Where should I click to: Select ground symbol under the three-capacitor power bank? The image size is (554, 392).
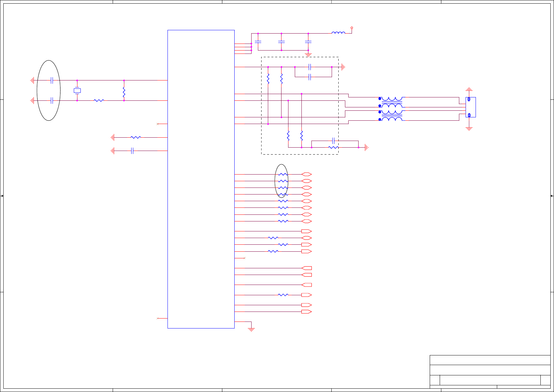pos(308,55)
